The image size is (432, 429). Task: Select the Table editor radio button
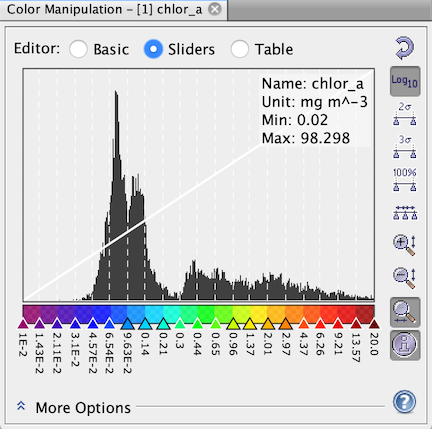pos(239,49)
